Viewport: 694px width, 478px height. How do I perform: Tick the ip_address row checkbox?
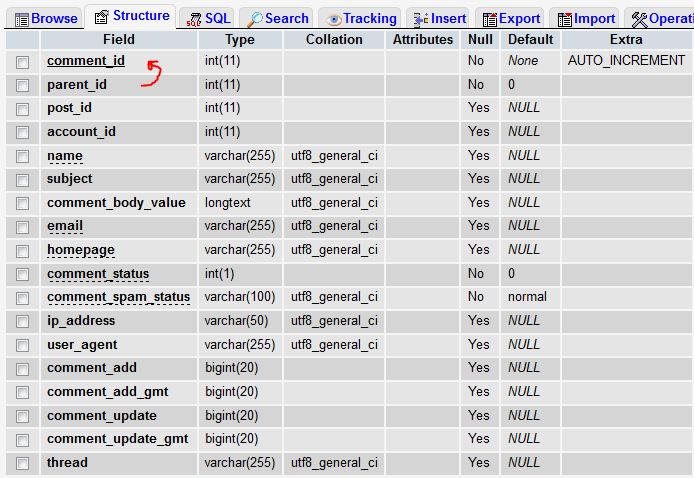[x=23, y=322]
